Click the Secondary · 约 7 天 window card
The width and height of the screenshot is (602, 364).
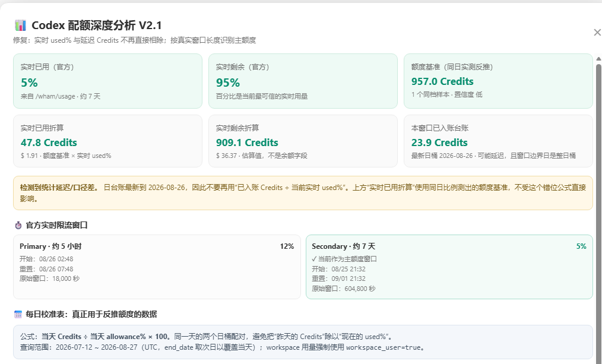[x=449, y=267]
